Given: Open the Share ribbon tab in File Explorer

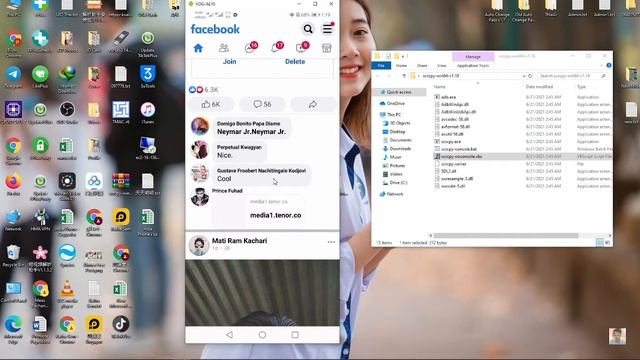Looking at the screenshot, I should click(x=422, y=66).
